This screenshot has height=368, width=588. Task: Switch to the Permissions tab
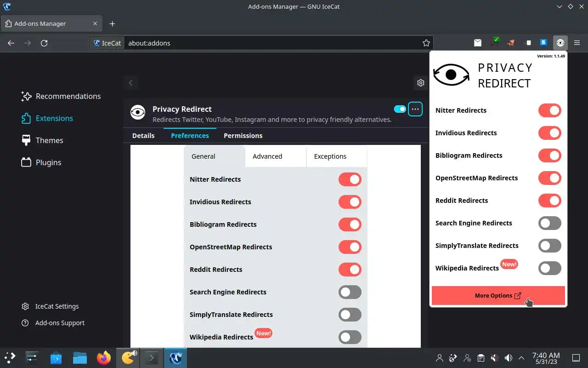pos(243,136)
